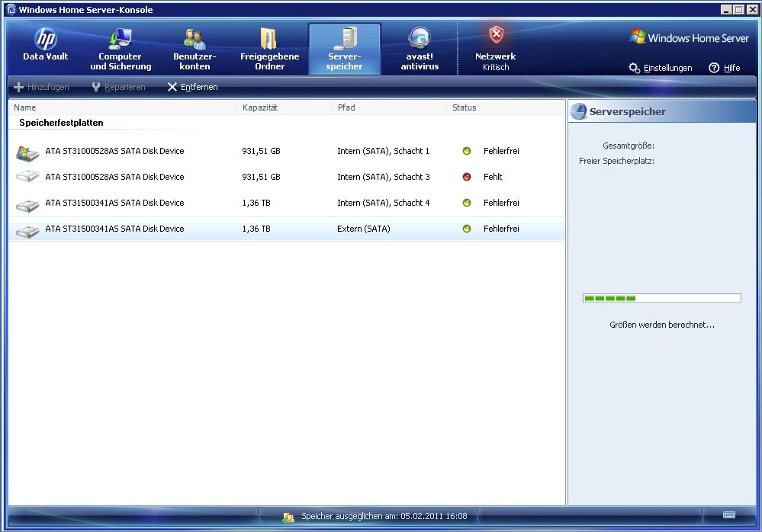The image size is (762, 532).
Task: Click ST31000528AS disk name in Schacht 1 row
Action: (x=114, y=151)
